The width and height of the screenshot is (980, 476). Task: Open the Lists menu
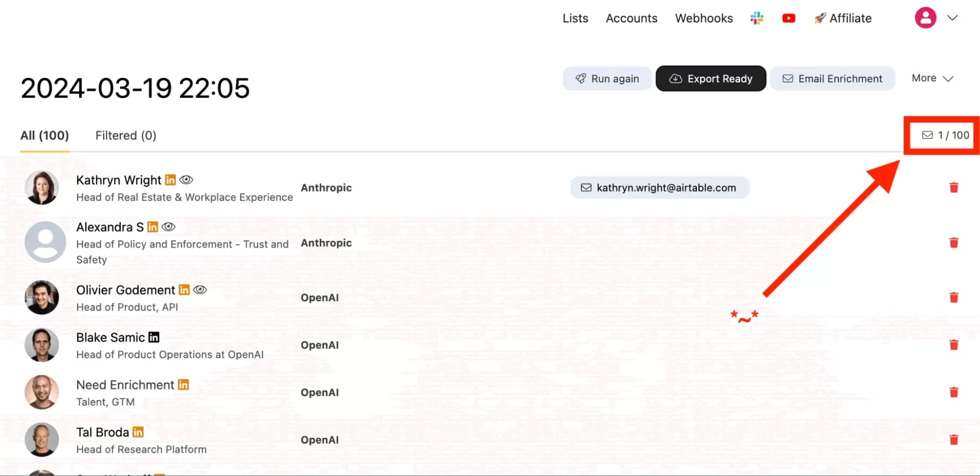[x=575, y=18]
